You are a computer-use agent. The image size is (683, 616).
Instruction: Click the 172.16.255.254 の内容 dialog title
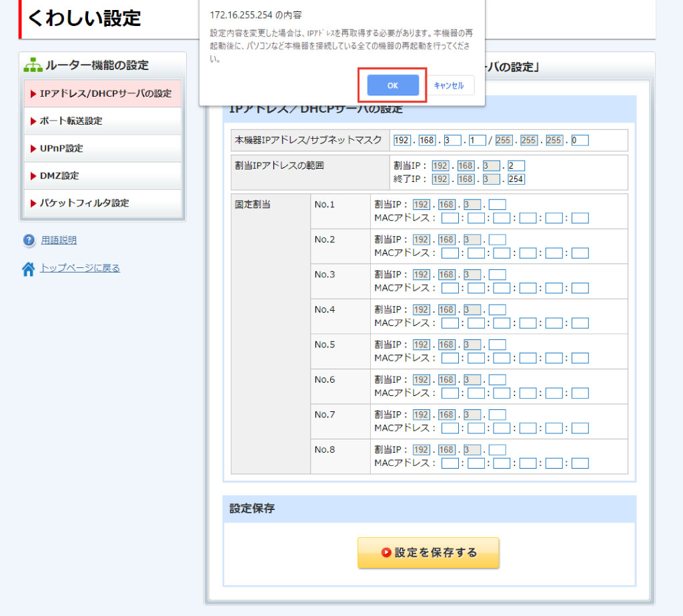click(255, 15)
